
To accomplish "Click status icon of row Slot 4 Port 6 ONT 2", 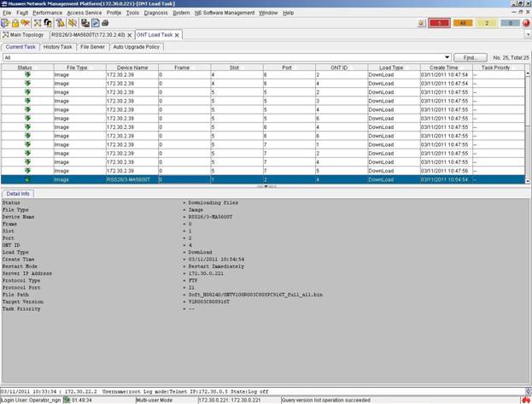I will click(x=27, y=74).
